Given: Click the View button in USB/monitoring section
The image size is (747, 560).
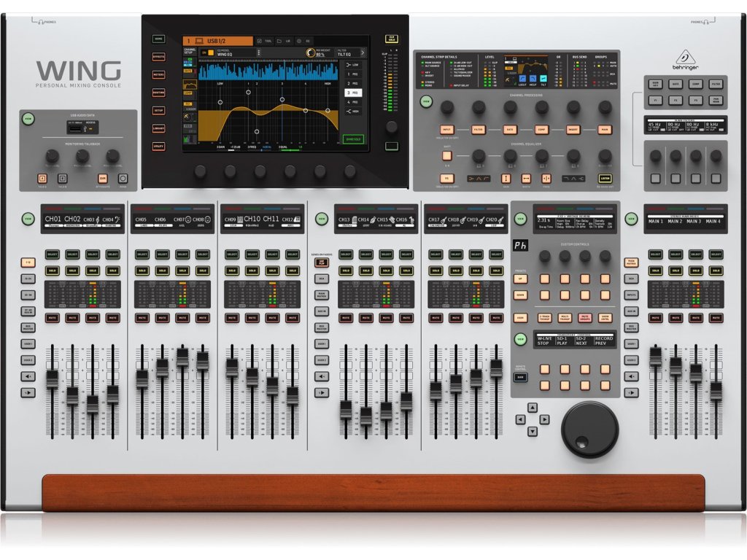Looking at the screenshot, I should tap(28, 119).
